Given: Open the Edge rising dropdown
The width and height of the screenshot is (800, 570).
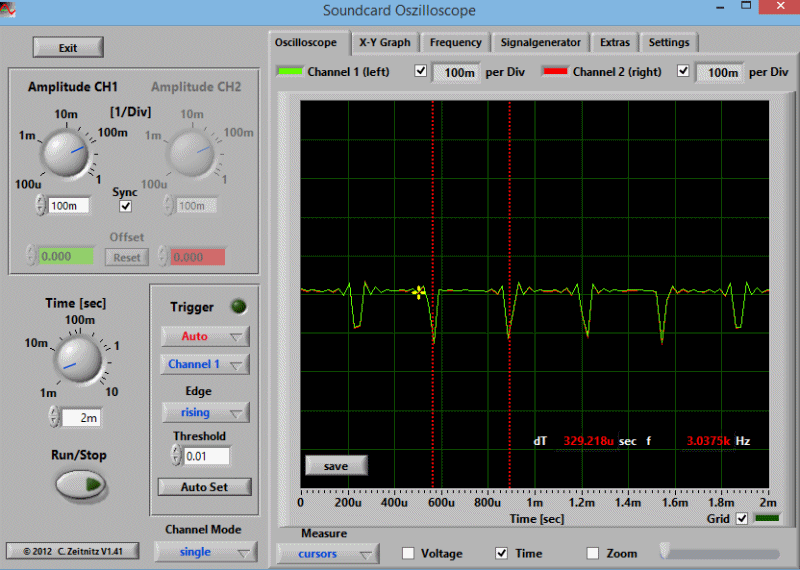Looking at the screenshot, I should coord(205,412).
